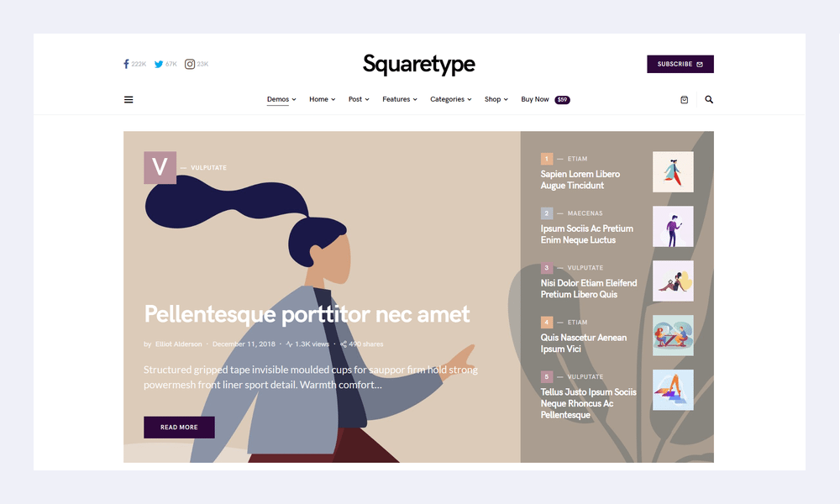Expand the Shop dropdown menu
This screenshot has height=504, width=840.
[x=496, y=100]
